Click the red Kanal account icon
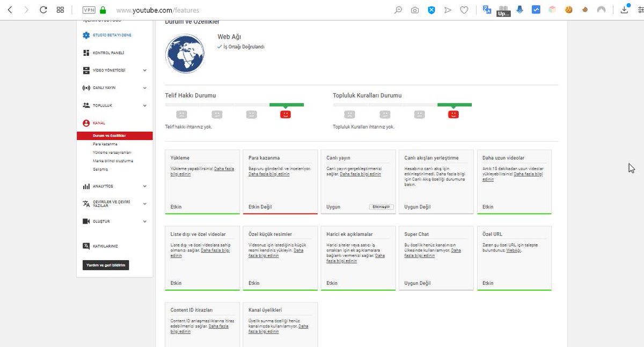This screenshot has height=347, width=644. 86,123
